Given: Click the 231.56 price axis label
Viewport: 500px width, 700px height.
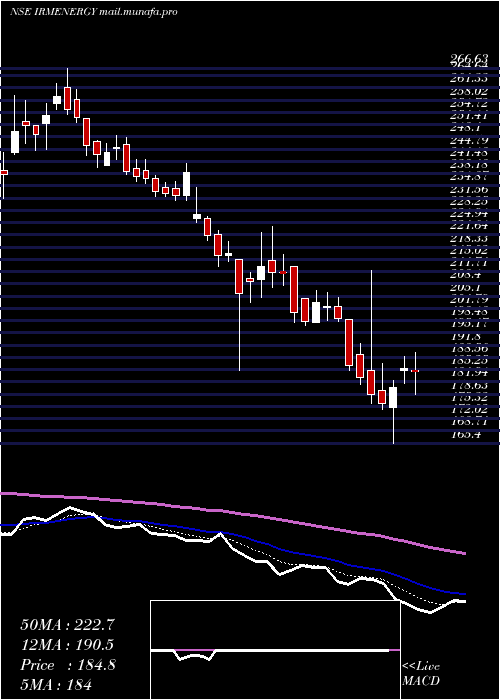Looking at the screenshot, I should coord(468,190).
